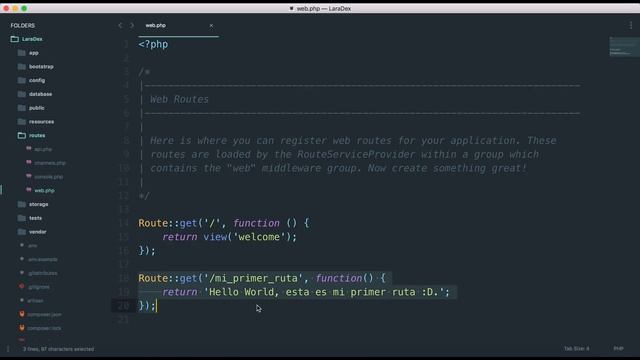Open console.php file icon in sidebar

click(x=29, y=176)
